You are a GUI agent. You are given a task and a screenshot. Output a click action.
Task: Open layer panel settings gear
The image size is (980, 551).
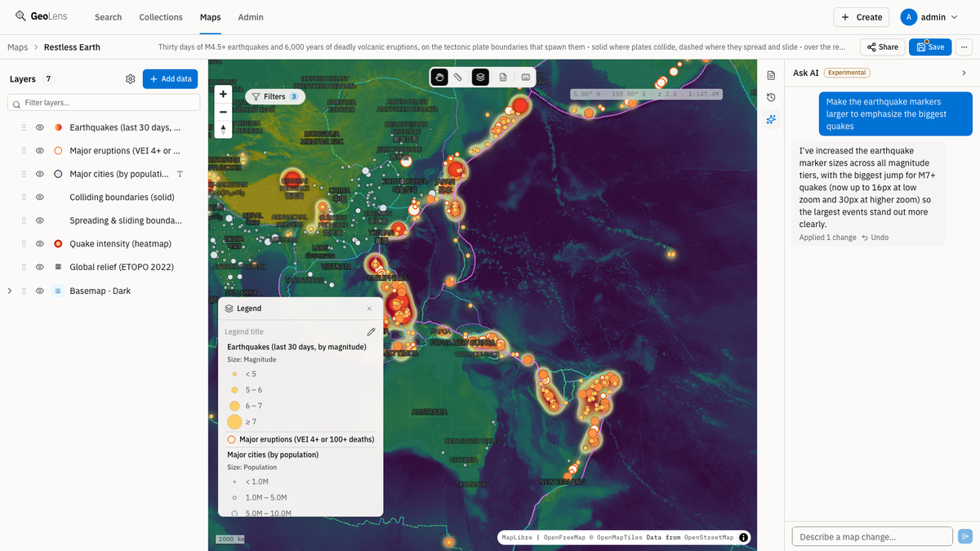[131, 79]
